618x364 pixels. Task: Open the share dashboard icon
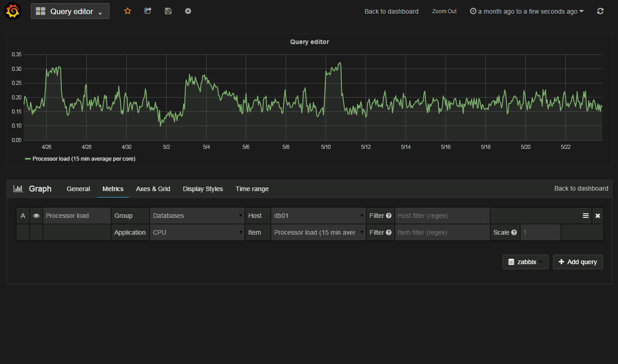[148, 11]
